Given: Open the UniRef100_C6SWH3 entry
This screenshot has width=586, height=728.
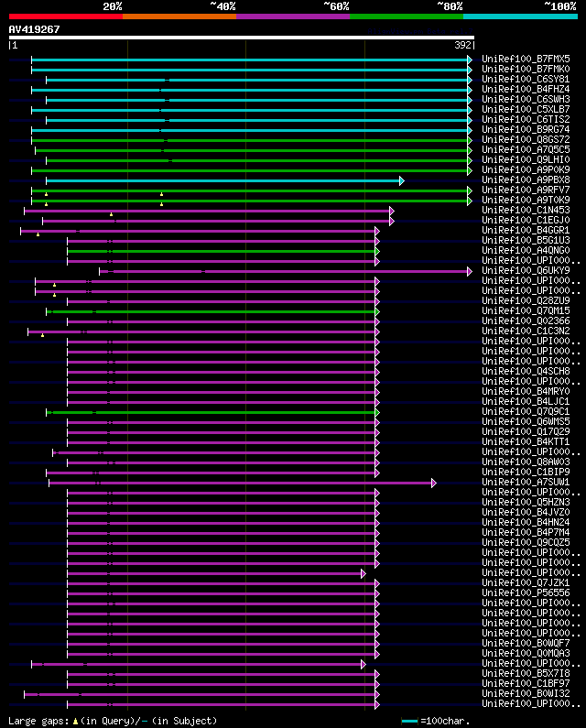Looking at the screenshot, I should pos(526,100).
